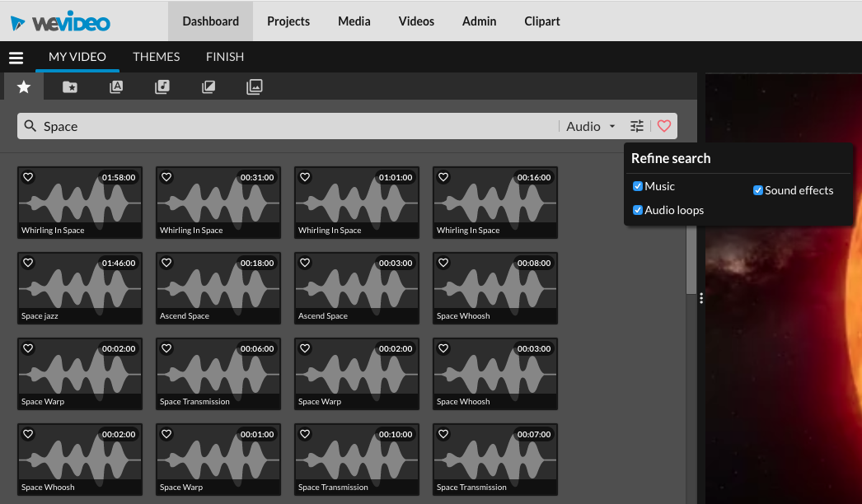This screenshot has width=862, height=504.
Task: Favorite the 00:10:00 Space Transmission clip
Action: click(305, 434)
